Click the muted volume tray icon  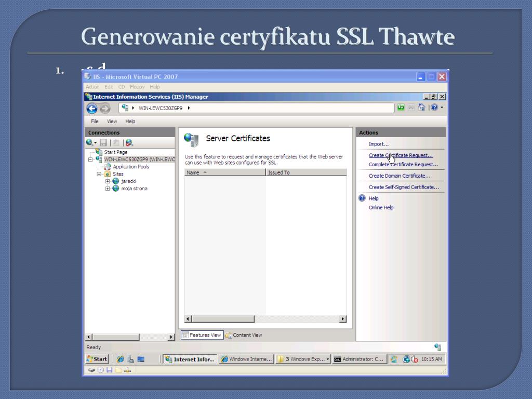[x=414, y=359]
